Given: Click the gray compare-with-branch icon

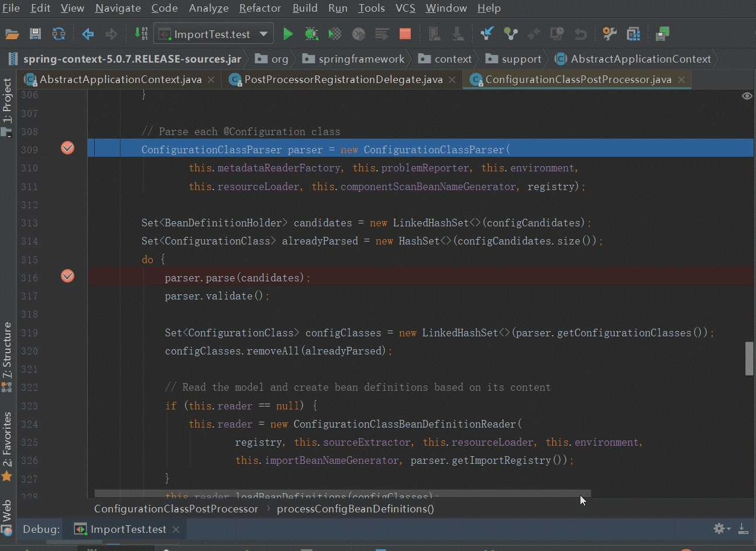Looking at the screenshot, I should click(x=534, y=34).
